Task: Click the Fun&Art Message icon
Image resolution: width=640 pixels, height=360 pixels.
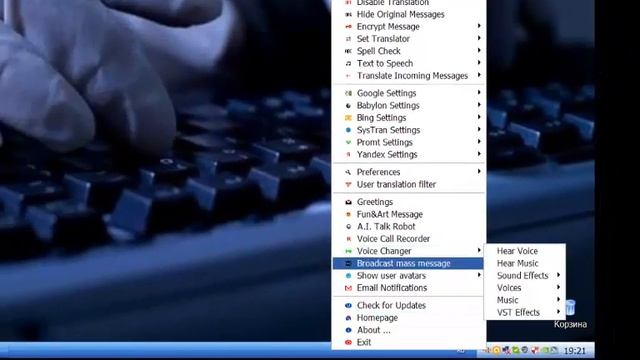Action: pos(348,214)
